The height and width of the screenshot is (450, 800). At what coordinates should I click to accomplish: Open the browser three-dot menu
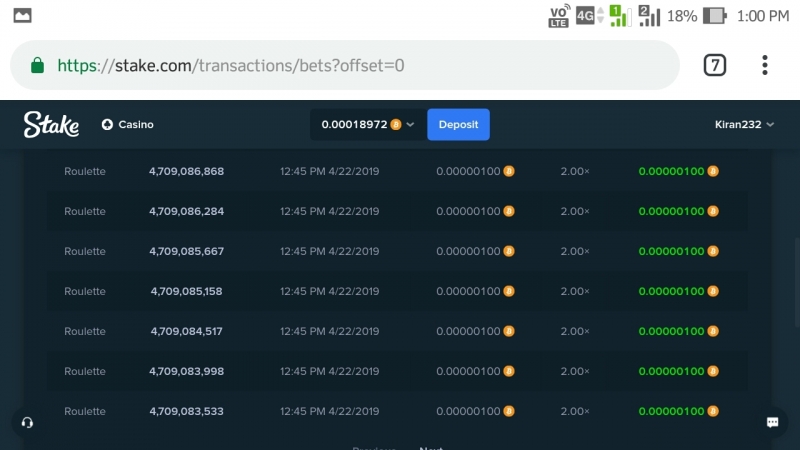coord(764,65)
